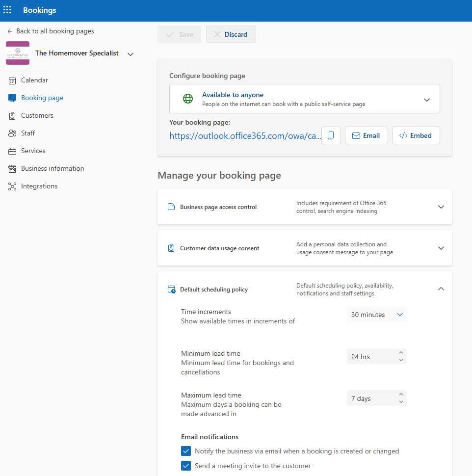Image resolution: width=472 pixels, height=476 pixels.
Task: Click the back arrow icon to all booking pages
Action: pos(10,31)
